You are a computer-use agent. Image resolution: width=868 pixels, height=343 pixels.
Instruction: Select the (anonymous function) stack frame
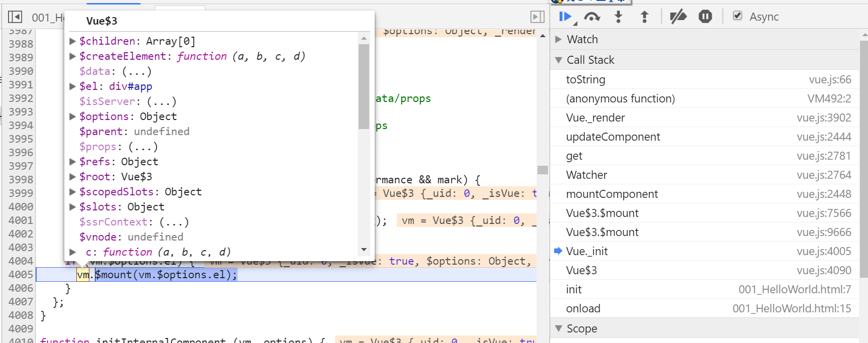(x=705, y=98)
